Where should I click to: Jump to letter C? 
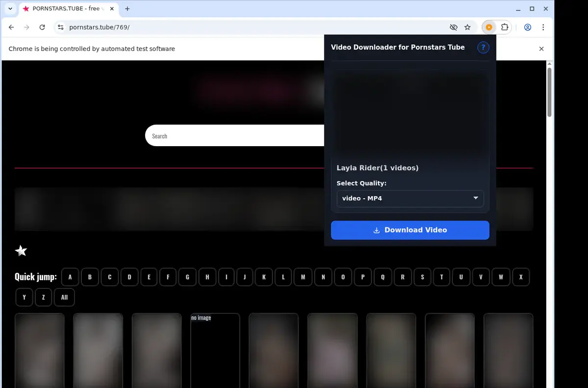[x=110, y=277]
